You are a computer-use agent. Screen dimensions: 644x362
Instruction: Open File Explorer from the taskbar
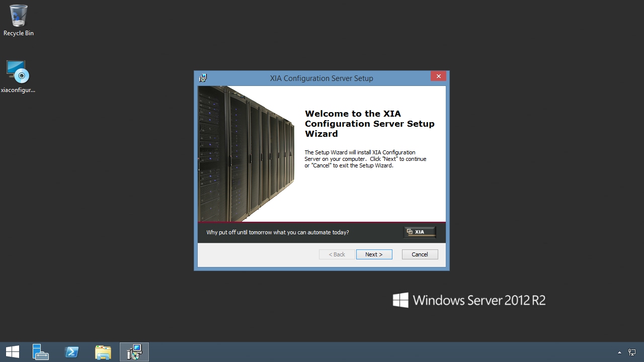point(103,352)
